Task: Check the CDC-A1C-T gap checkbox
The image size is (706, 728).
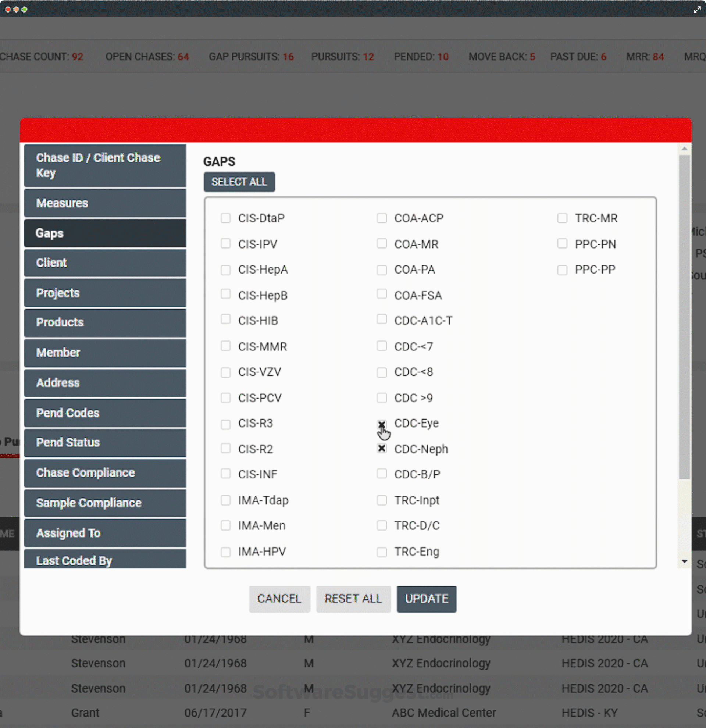Action: pyautogui.click(x=382, y=320)
